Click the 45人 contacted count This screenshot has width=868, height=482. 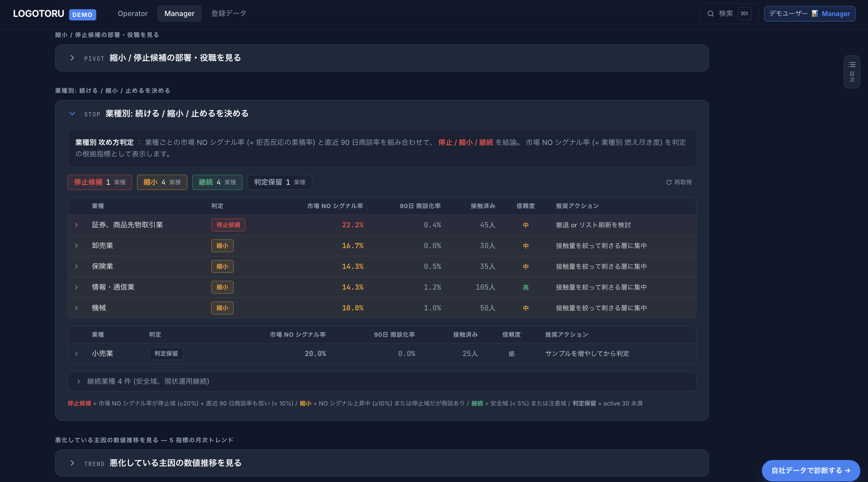click(488, 225)
